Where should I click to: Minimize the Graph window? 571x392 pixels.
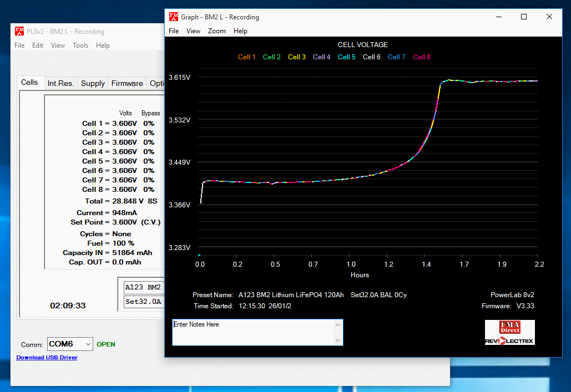pyautogui.click(x=498, y=17)
